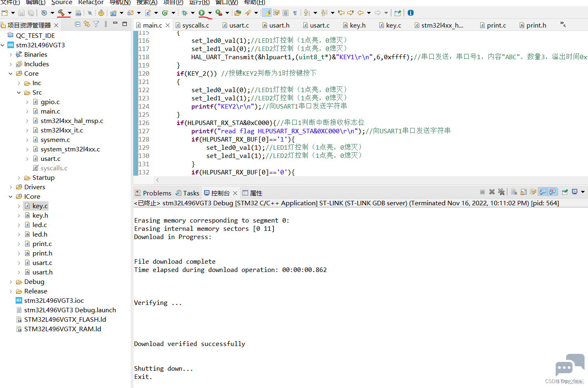This screenshot has width=588, height=388.
Task: Expand the Drivers folder
Action: [11, 187]
